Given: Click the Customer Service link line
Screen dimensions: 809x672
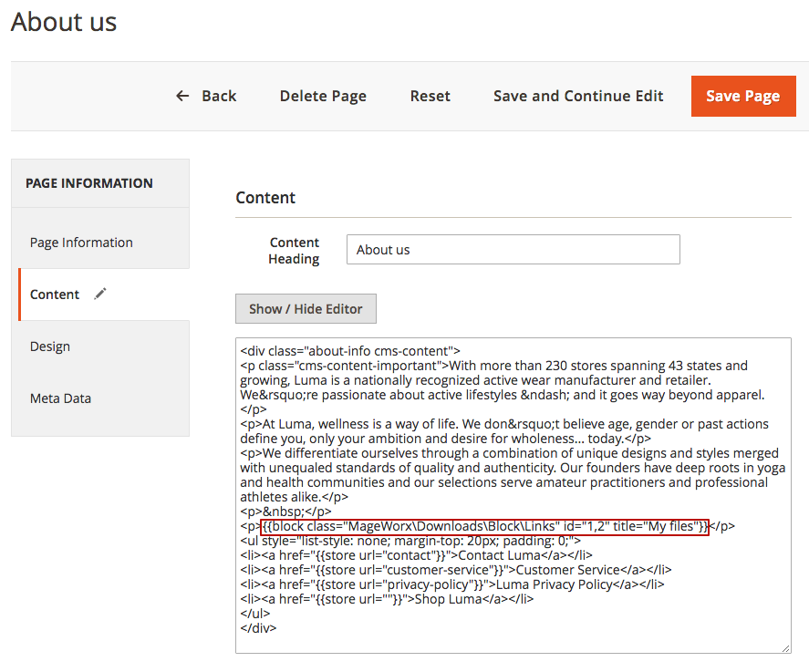Looking at the screenshot, I should pyautogui.click(x=456, y=570).
